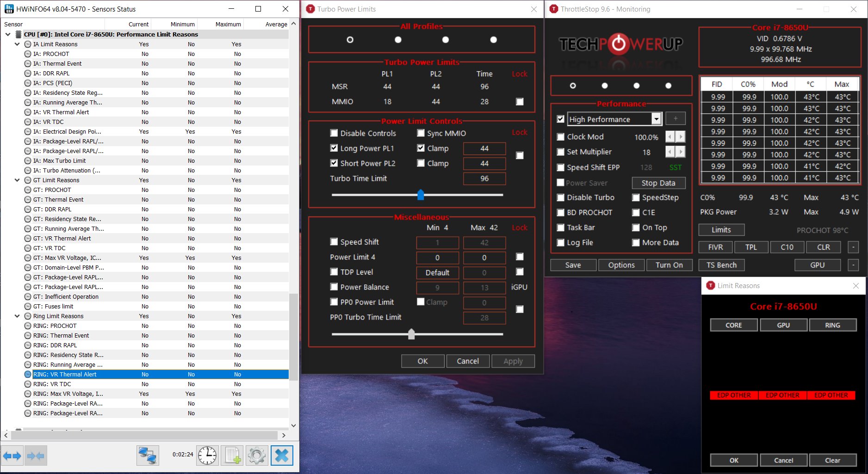Collapse the CPU Performance Limit Reasons group
Viewport: 868px width, 474px height.
coord(7,34)
